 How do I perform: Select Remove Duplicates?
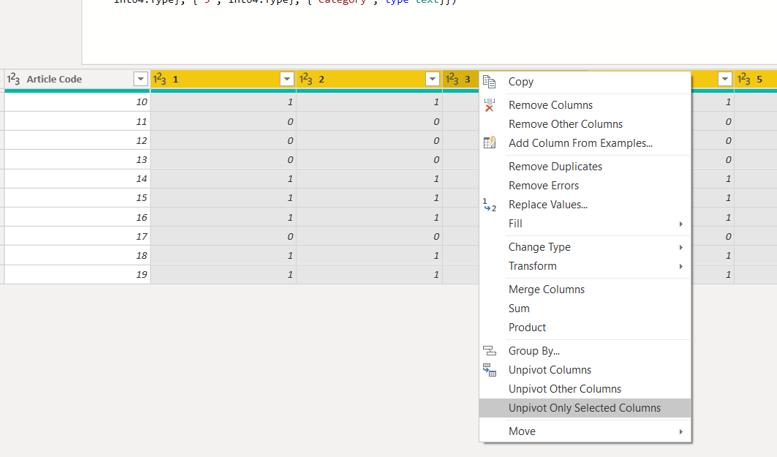click(x=585, y=167)
